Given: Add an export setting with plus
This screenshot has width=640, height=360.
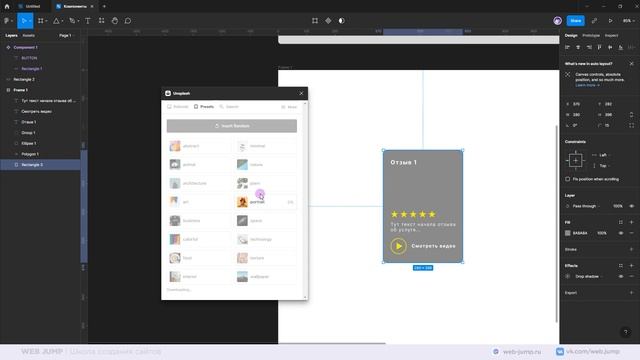Looking at the screenshot, I should (x=631, y=292).
